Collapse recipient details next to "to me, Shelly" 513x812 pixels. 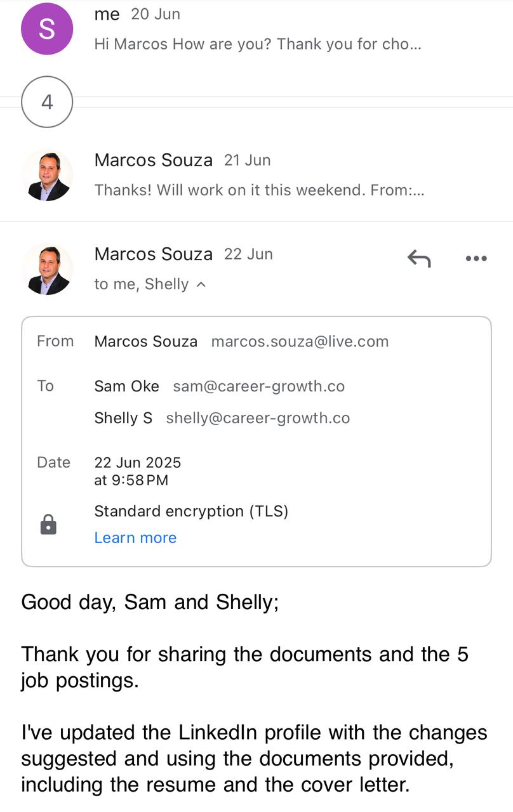pyautogui.click(x=201, y=285)
